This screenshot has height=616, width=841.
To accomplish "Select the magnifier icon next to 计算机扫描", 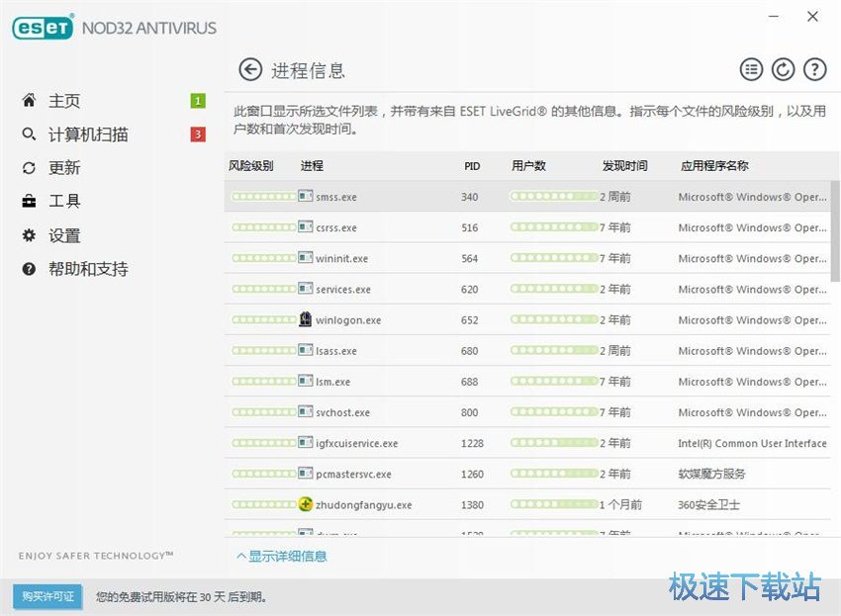I will [29, 134].
